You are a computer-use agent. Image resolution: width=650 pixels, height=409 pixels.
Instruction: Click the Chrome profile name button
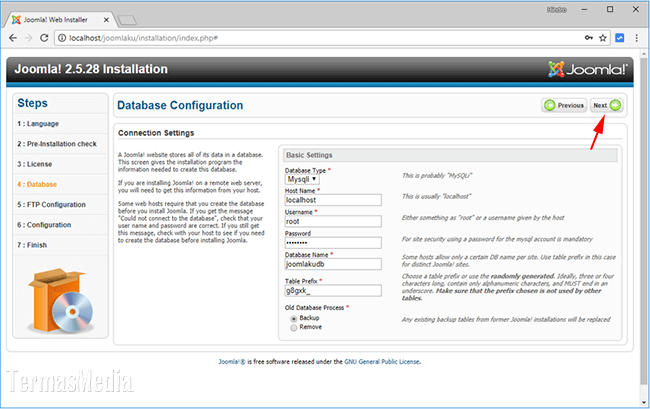556,10
